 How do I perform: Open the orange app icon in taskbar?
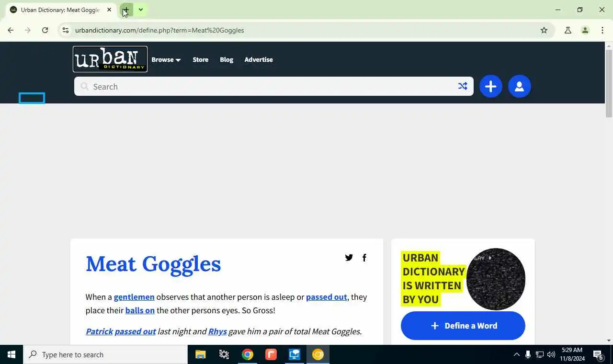pyautogui.click(x=271, y=354)
